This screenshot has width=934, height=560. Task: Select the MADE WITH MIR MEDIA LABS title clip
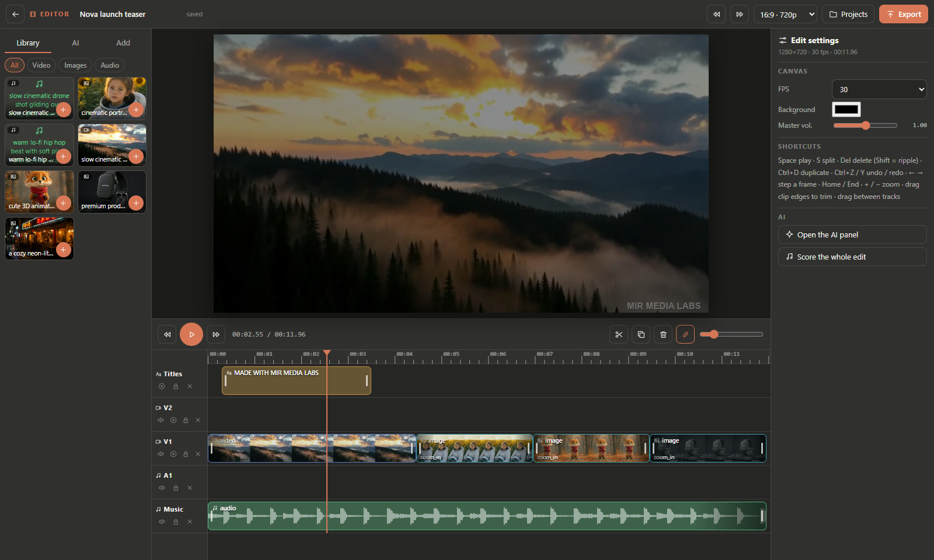[297, 380]
